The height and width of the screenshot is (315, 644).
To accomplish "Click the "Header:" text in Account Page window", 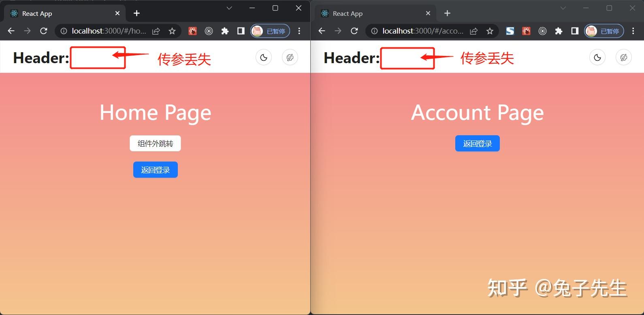I will (x=352, y=58).
